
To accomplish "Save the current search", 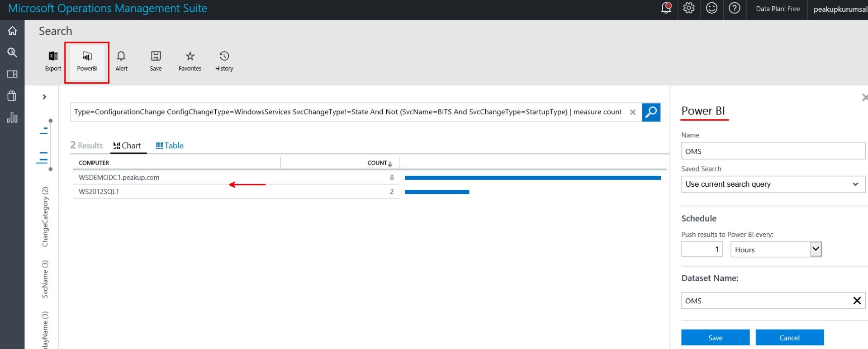I will point(156,61).
